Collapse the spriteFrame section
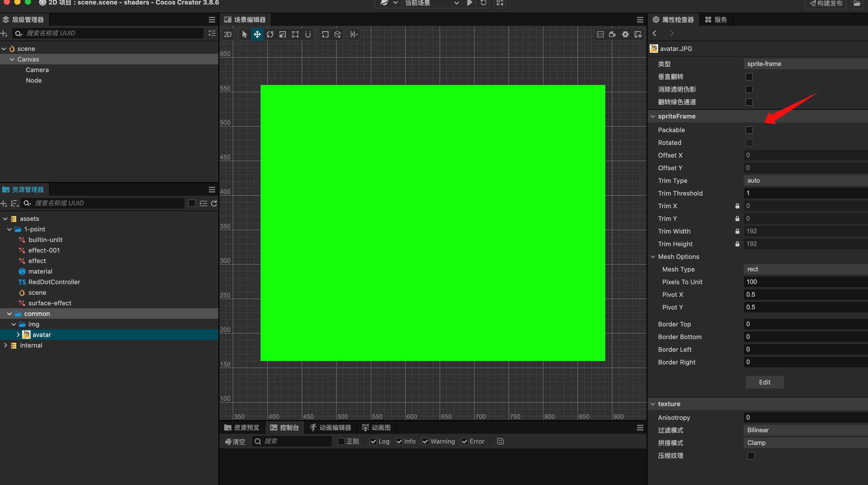Screen dimensions: 868x485 653,116
